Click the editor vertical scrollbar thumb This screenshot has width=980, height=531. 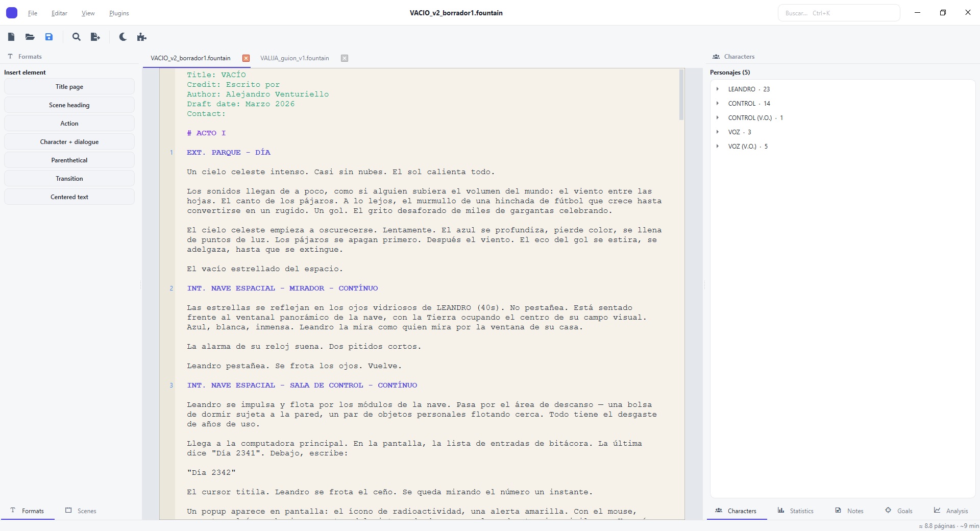tap(681, 95)
